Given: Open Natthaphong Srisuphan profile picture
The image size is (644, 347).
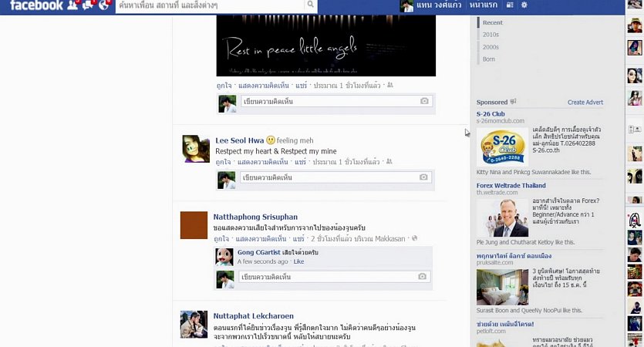Looking at the screenshot, I should (194, 224).
